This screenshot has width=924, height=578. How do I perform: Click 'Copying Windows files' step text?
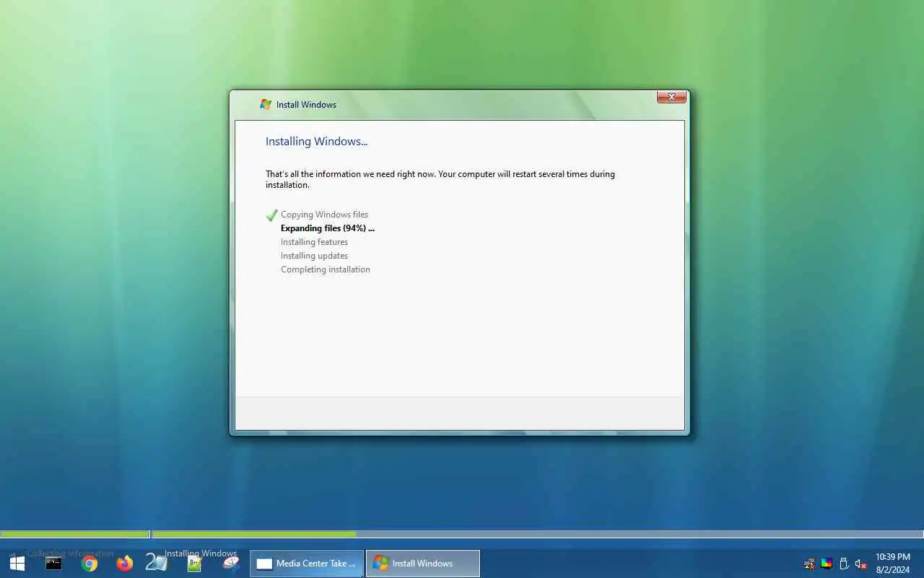pos(324,215)
